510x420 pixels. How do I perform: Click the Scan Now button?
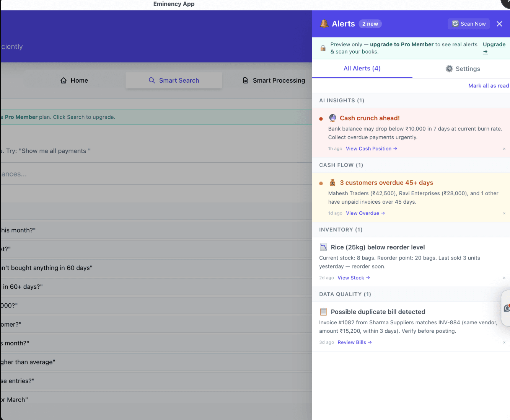(x=469, y=24)
